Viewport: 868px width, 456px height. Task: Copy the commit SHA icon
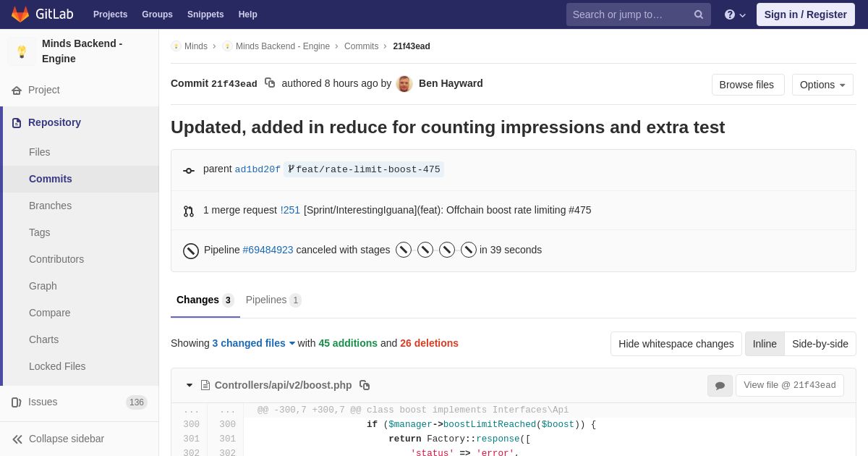(270, 83)
